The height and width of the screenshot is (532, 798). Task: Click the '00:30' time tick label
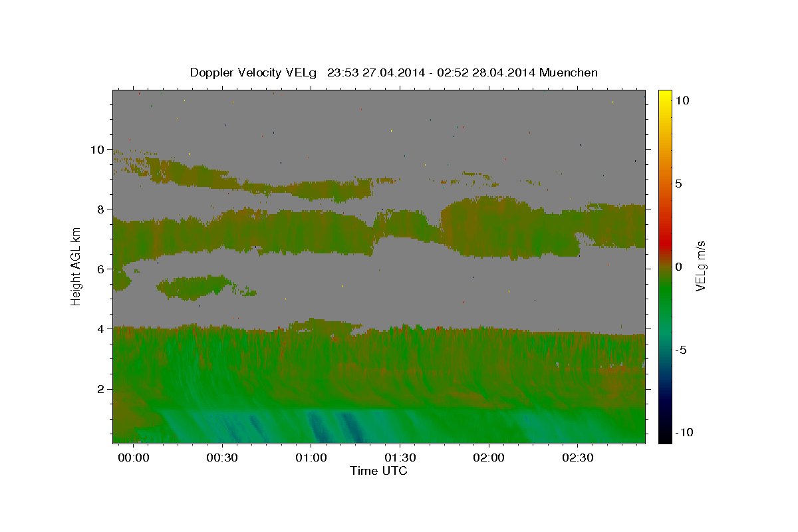[221, 458]
